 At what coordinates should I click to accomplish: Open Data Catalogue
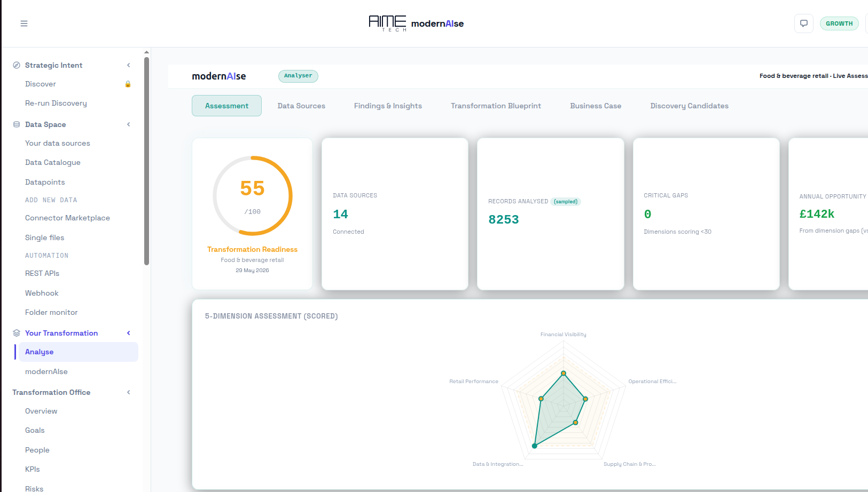[53, 162]
